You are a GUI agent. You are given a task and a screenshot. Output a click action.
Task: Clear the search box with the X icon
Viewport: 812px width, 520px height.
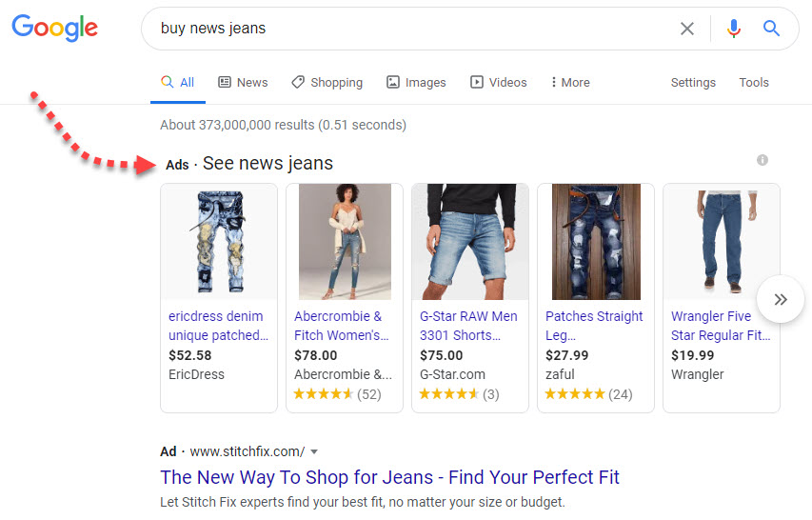686,29
